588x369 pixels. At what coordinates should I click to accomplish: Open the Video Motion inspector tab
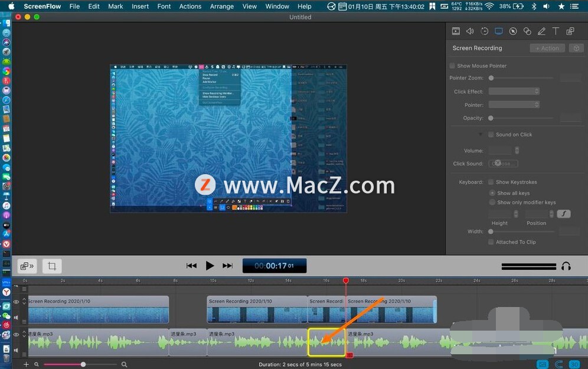click(x=484, y=31)
